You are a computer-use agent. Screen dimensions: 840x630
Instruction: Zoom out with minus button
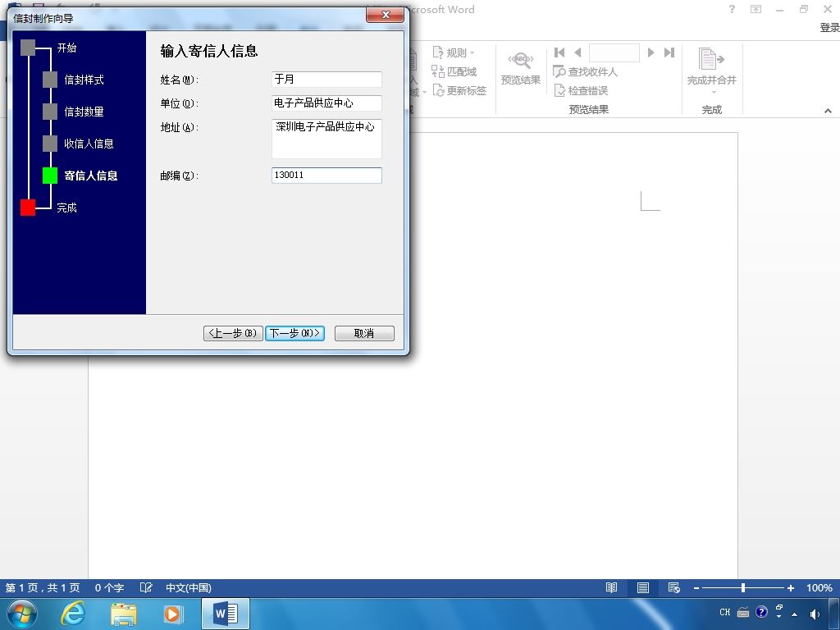[696, 588]
